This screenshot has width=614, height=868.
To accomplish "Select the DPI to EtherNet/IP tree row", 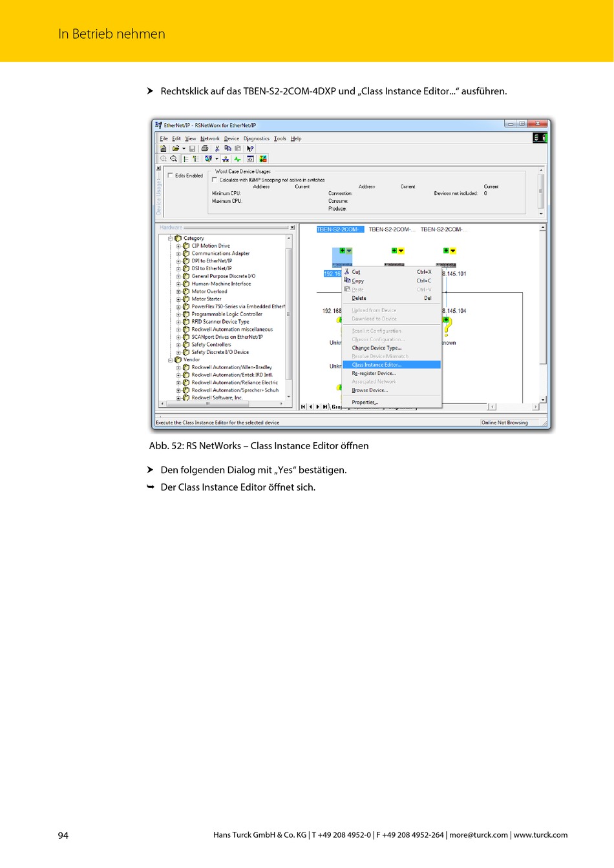I will (211, 261).
